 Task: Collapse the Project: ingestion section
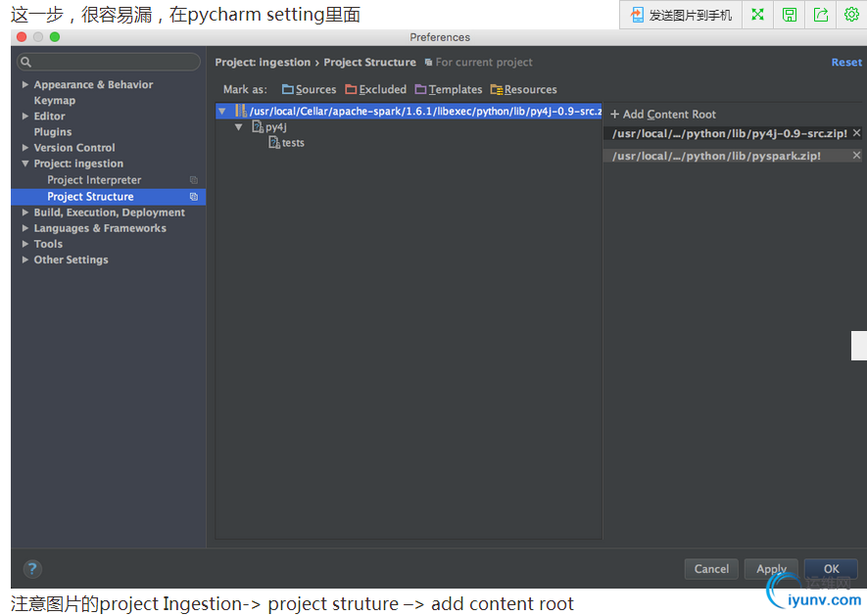pos(24,164)
